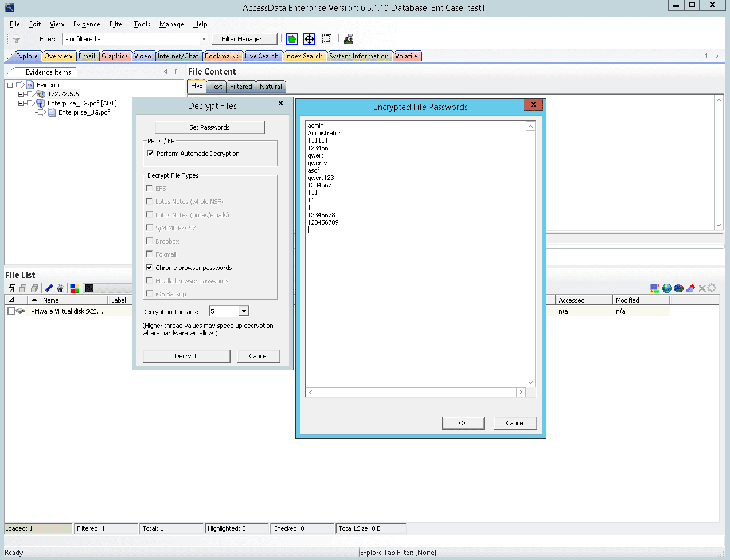The image size is (730, 560).
Task: Uncheck Perform Automatic Decryption
Action: click(150, 154)
